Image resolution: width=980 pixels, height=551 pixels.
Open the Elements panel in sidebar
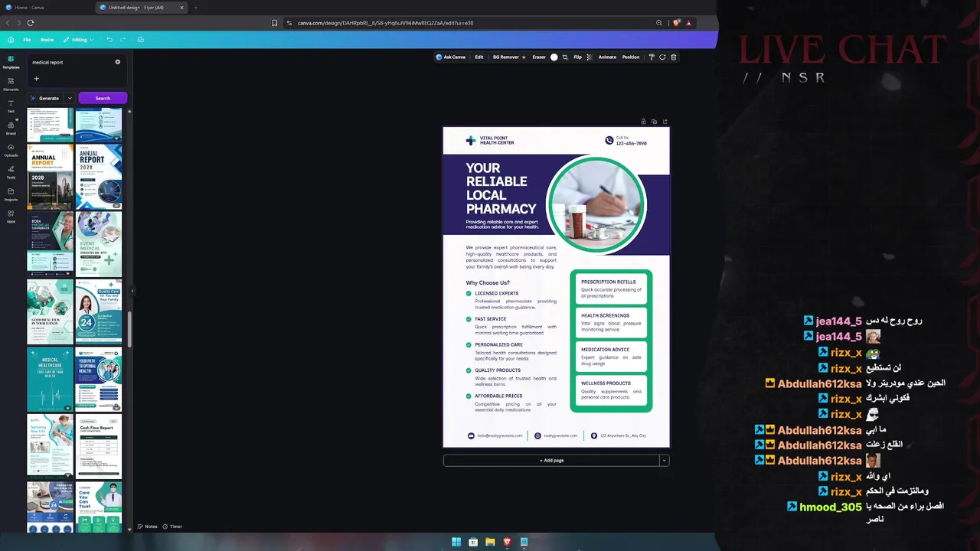click(11, 83)
